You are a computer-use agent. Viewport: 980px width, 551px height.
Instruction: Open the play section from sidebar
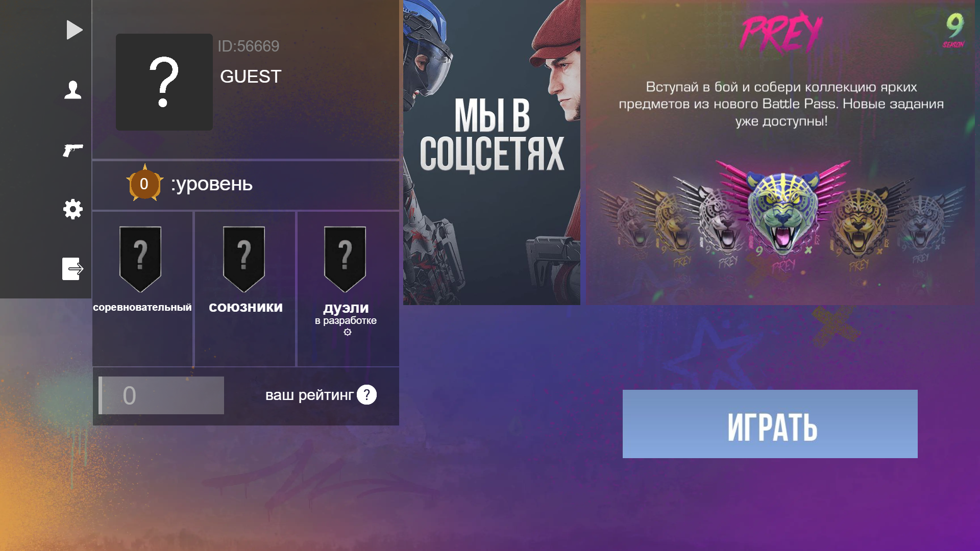[74, 30]
